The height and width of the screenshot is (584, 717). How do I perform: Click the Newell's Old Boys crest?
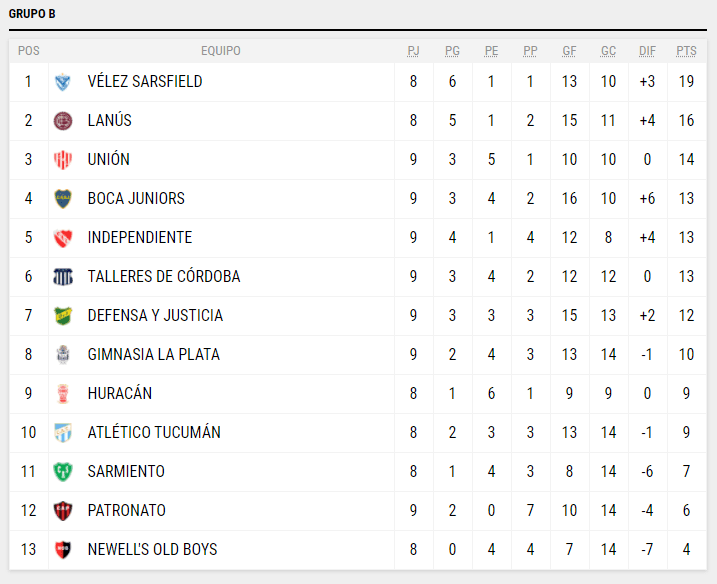[63, 550]
